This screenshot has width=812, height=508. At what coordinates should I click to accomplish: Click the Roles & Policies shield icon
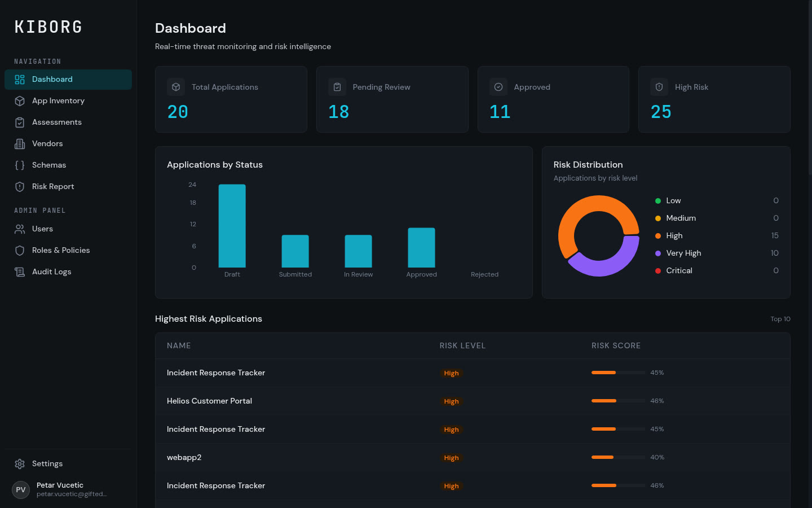pos(20,251)
